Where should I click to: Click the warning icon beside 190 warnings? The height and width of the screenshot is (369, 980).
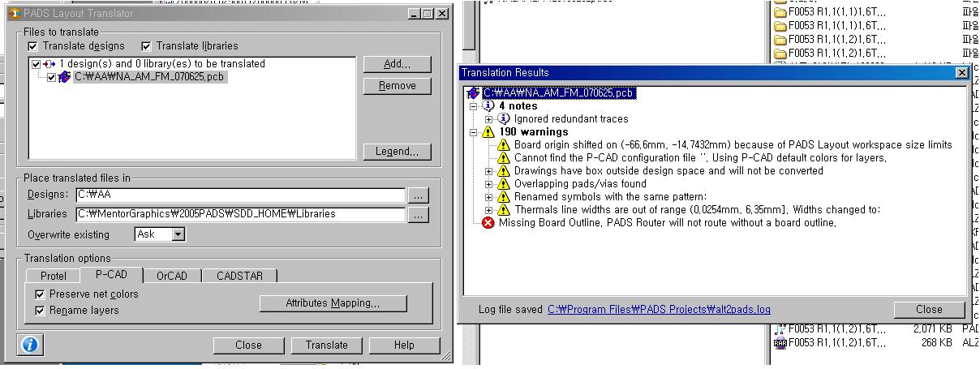point(488,132)
